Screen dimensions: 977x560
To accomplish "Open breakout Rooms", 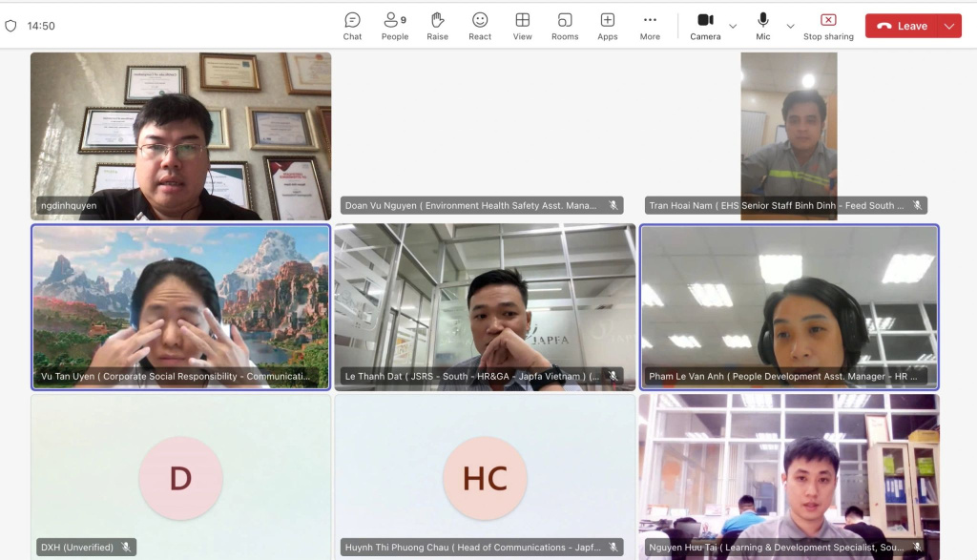I will click(565, 26).
